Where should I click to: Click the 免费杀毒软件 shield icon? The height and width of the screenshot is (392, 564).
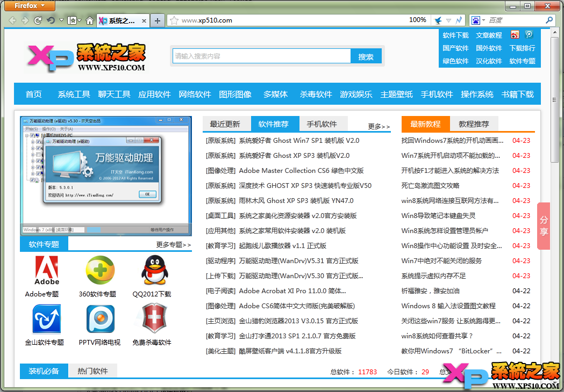pyautogui.click(x=155, y=318)
